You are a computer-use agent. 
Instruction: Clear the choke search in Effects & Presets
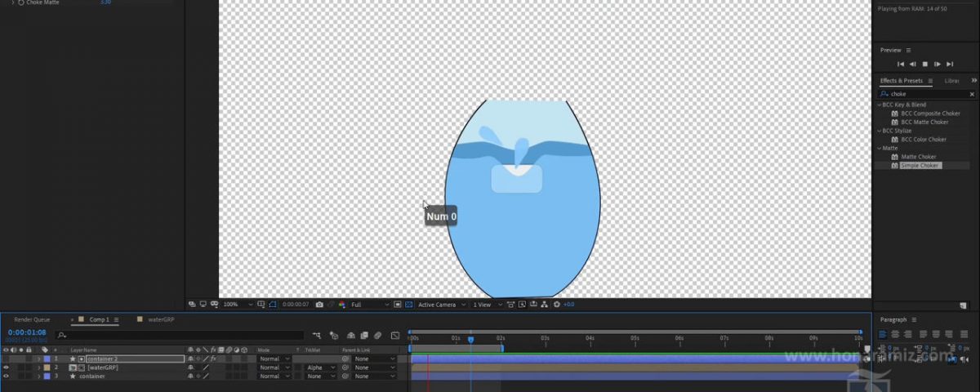click(x=972, y=94)
